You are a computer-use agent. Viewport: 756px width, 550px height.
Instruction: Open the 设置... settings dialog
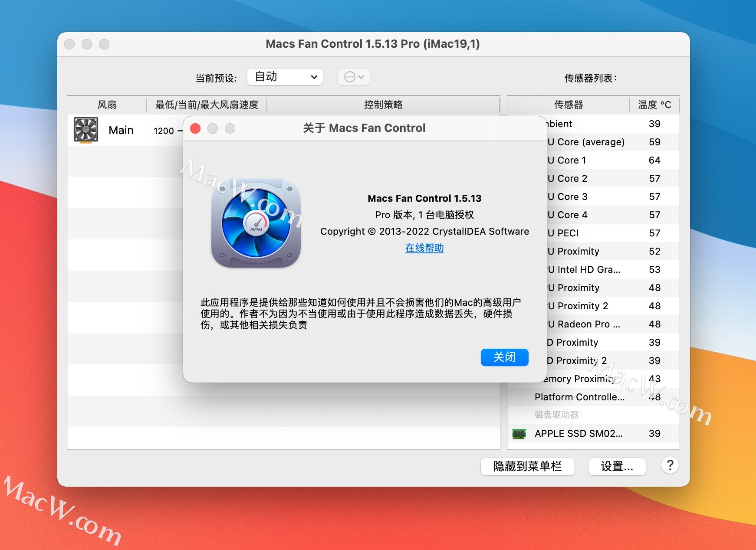coord(617,466)
